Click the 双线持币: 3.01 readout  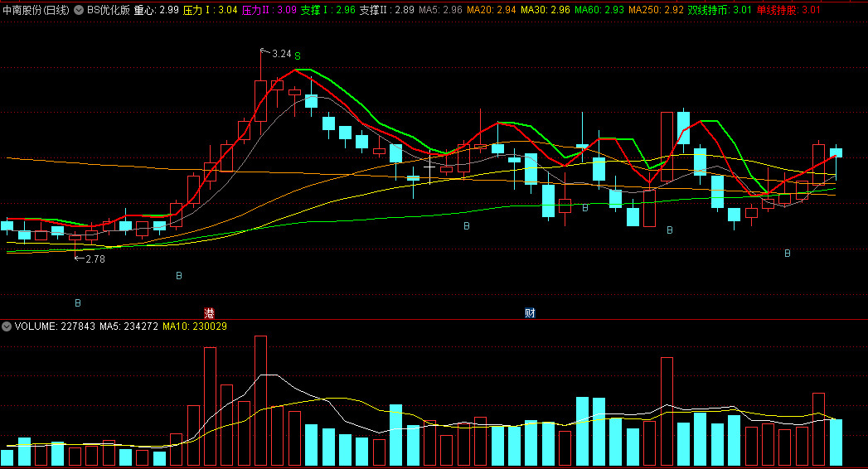(720, 10)
